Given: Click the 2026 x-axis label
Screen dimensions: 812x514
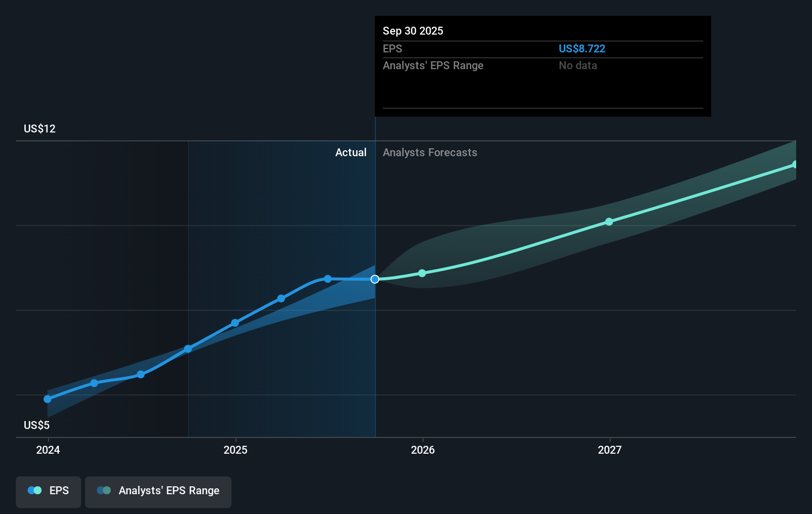Looking at the screenshot, I should point(422,450).
